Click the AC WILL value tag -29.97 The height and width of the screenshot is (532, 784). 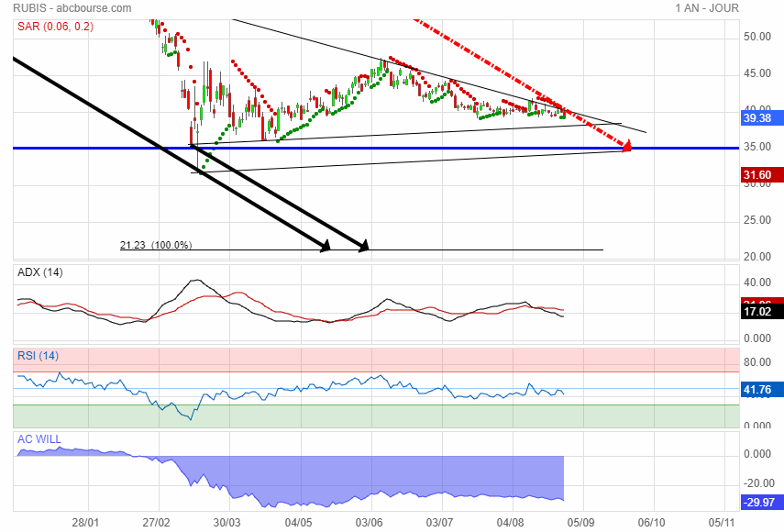761,502
